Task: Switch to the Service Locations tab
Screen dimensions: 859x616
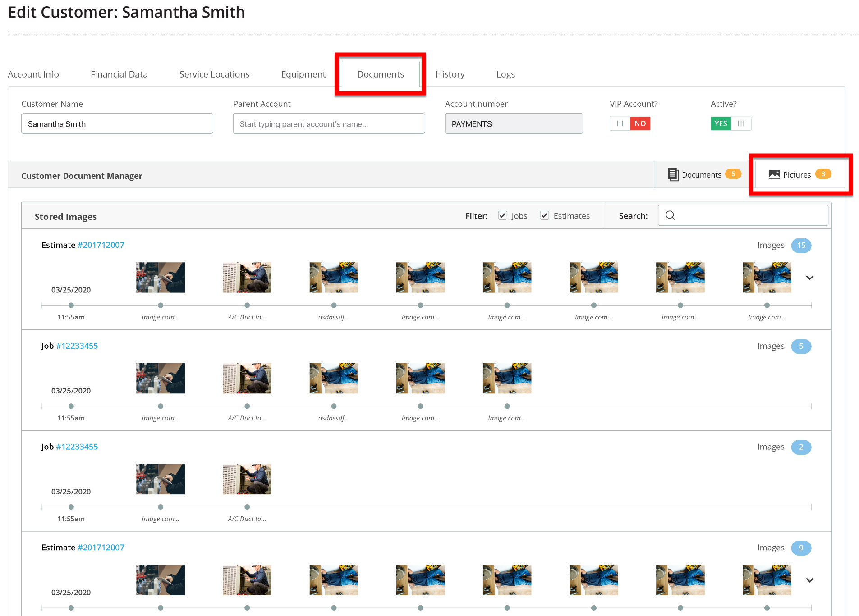Action: (x=214, y=74)
